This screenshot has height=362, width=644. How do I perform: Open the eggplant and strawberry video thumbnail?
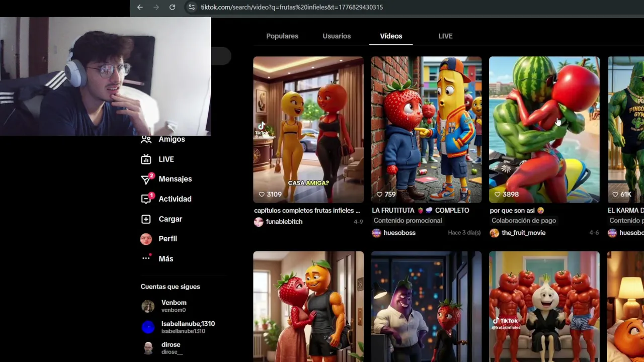click(x=426, y=307)
